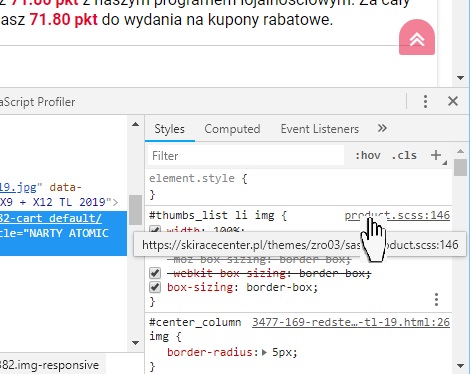Click the 19.jpg link in the DOM tree
The width and height of the screenshot is (470, 374).
(x=18, y=187)
